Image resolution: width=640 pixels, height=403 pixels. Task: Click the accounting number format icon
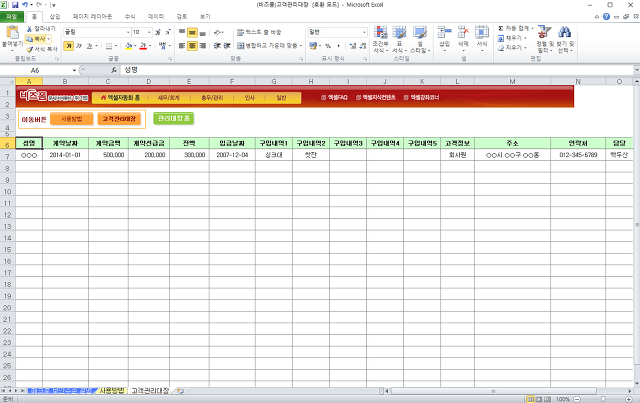coord(313,46)
